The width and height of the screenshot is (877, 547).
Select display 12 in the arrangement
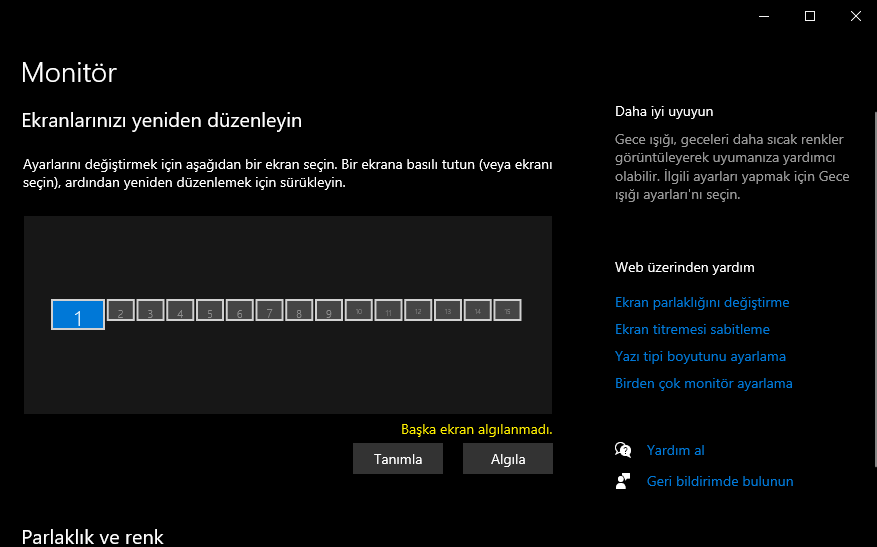pos(418,310)
